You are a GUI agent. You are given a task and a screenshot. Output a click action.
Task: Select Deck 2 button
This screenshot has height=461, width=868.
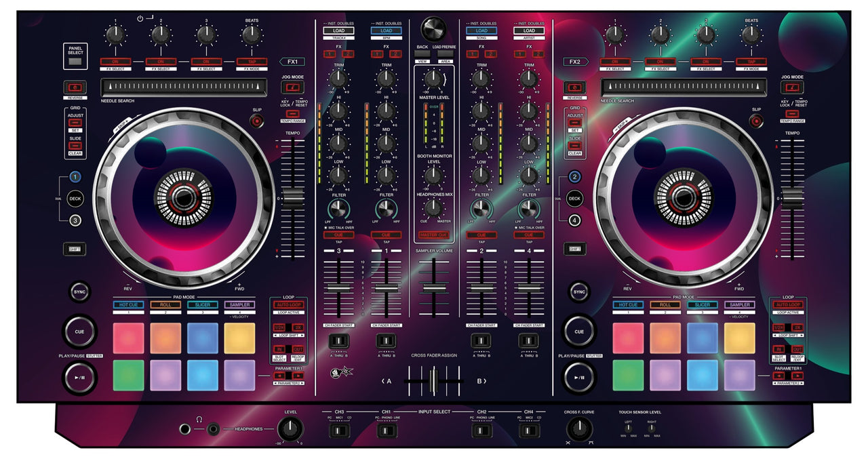pyautogui.click(x=574, y=178)
